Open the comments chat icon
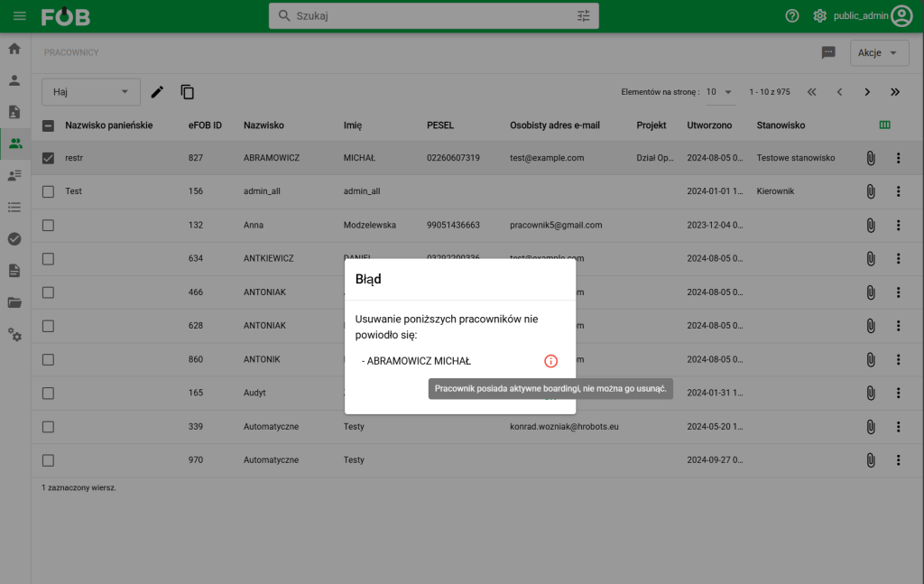Screen dimensions: 924x584 [828, 52]
